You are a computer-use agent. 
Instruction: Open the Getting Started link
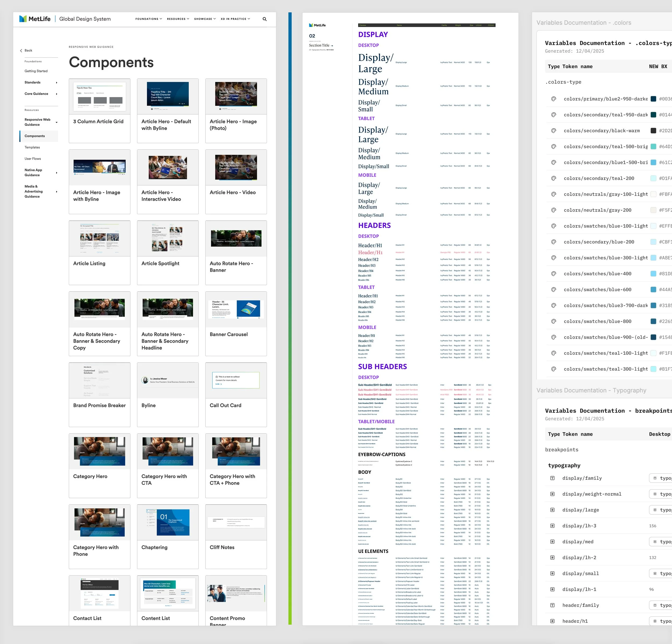click(x=36, y=71)
